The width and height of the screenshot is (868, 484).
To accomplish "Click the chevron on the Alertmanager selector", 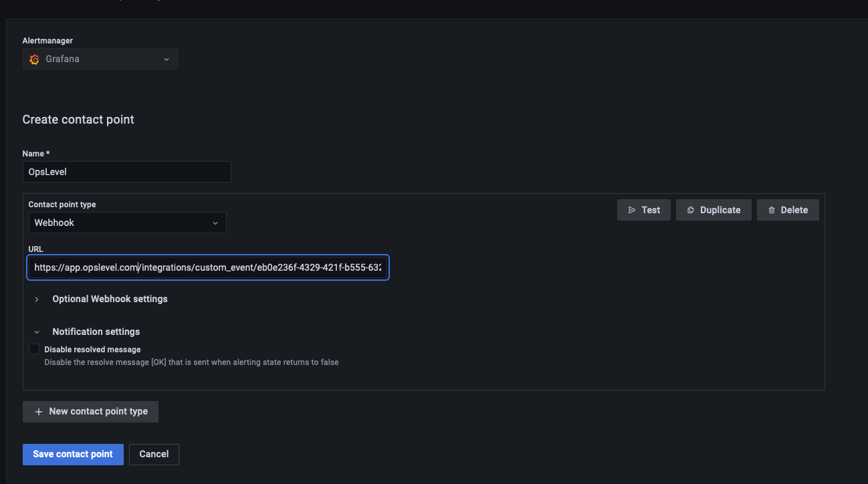I will pyautogui.click(x=167, y=59).
